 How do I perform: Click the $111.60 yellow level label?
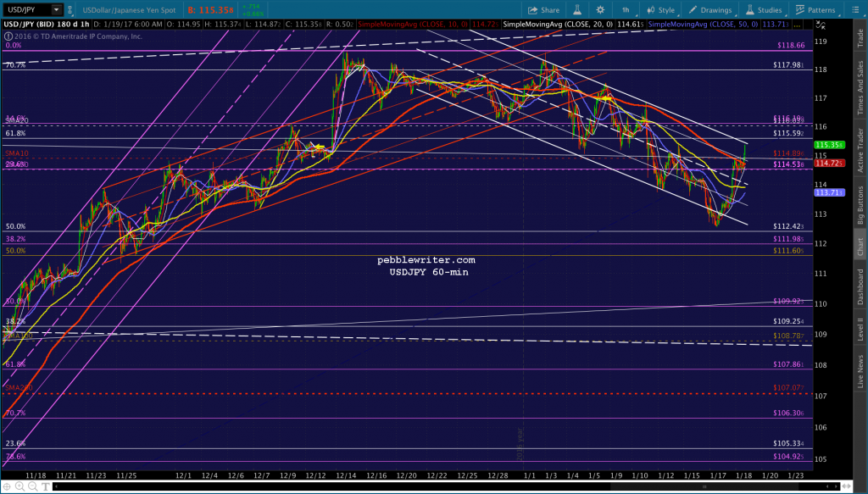click(x=788, y=251)
